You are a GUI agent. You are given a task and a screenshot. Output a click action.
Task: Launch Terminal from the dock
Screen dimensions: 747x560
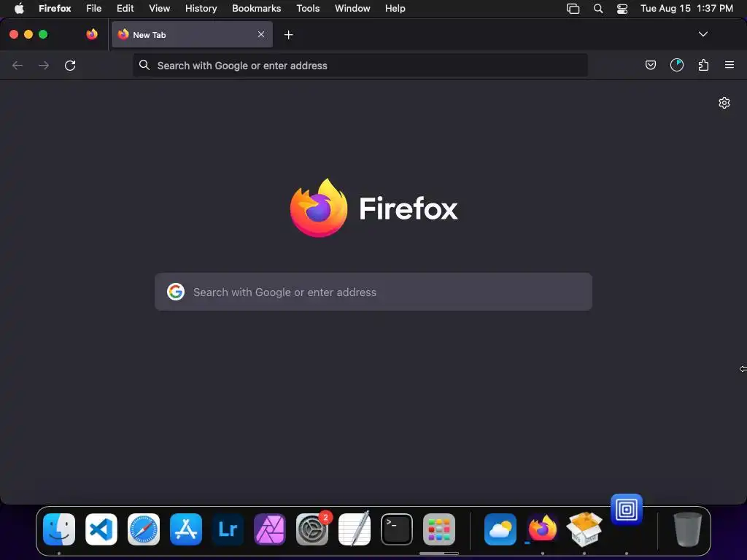(397, 529)
